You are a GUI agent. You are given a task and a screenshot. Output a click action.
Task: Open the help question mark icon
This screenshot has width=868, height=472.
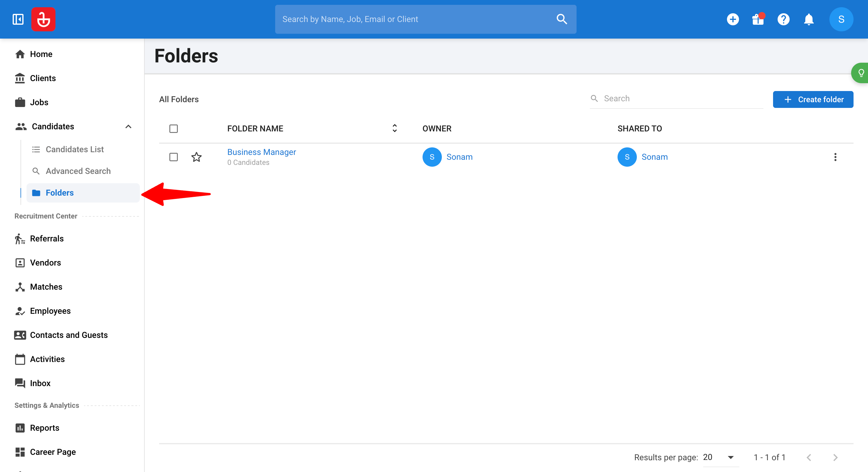click(x=783, y=19)
